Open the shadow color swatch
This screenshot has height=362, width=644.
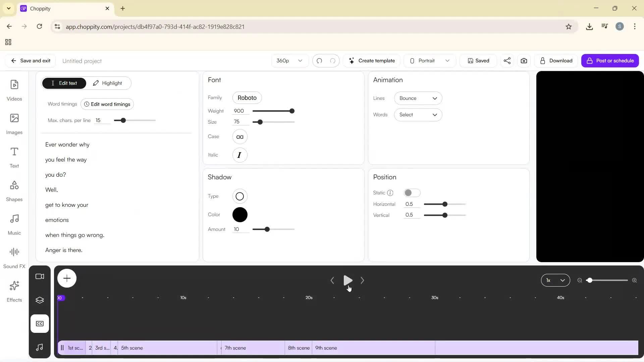[x=239, y=215]
